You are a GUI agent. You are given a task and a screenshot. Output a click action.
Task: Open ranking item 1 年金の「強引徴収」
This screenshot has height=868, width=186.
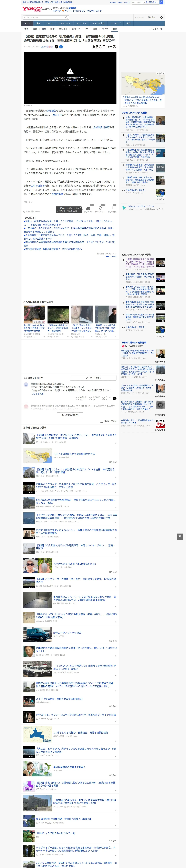point(140,122)
